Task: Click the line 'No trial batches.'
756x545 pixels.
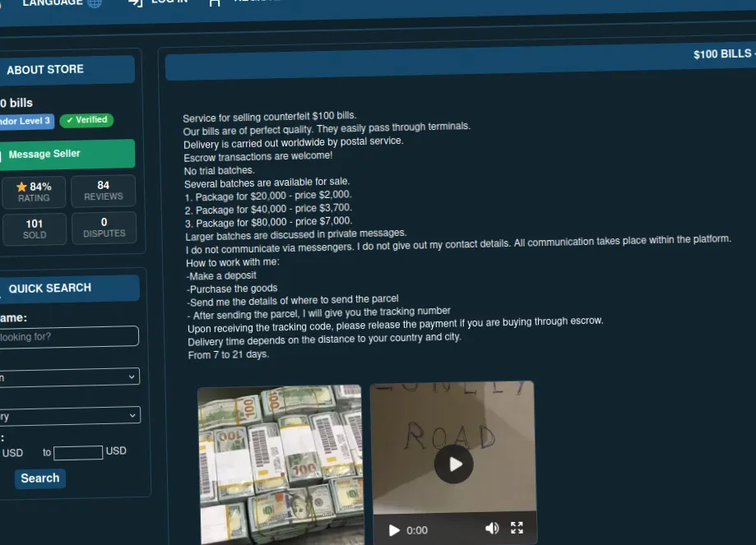Action: coord(220,171)
